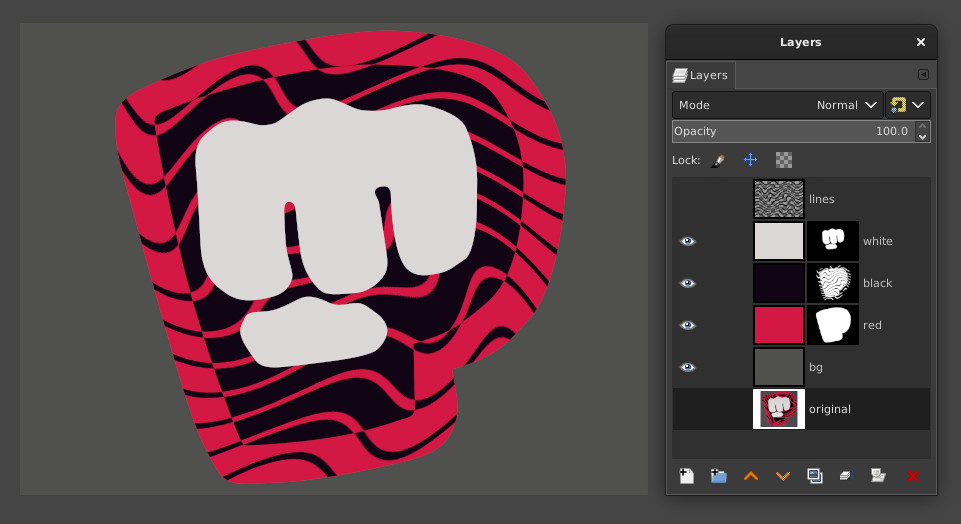Hide the black layer
This screenshot has height=524, width=961.
tap(688, 283)
